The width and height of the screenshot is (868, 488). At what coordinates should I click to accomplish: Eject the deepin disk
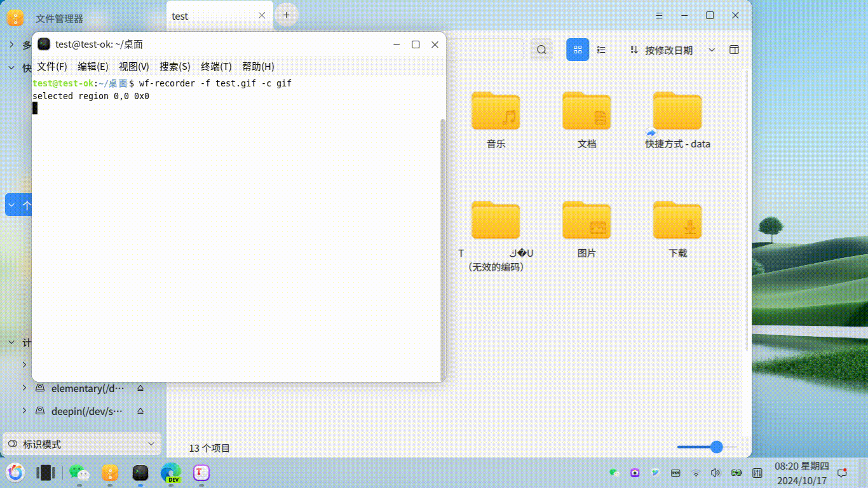140,411
